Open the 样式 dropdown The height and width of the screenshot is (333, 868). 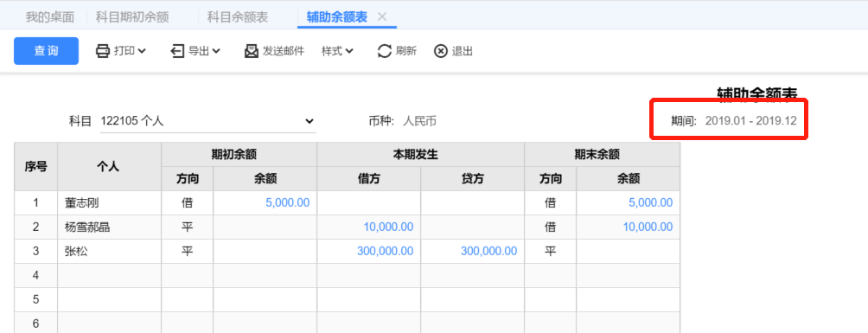click(338, 51)
